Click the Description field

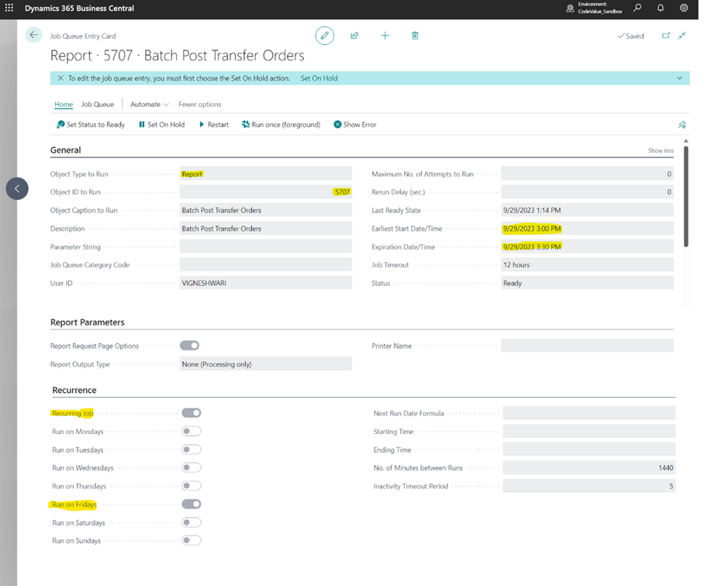point(266,229)
